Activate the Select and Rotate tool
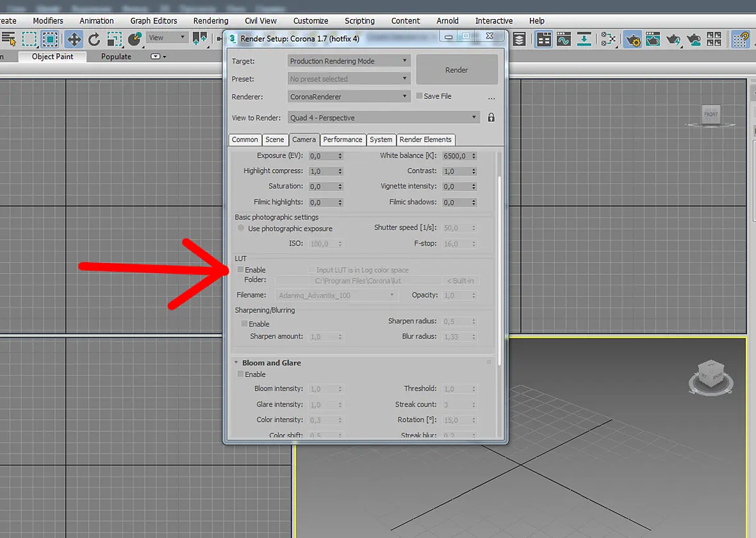Viewport: 756px width, 538px height. click(x=94, y=39)
